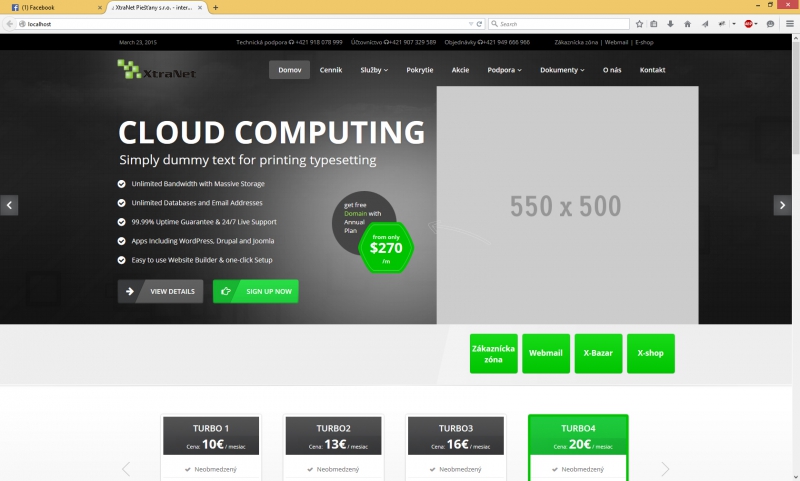This screenshot has width=800, height=481.
Task: Open the Cenník page
Action: (331, 70)
